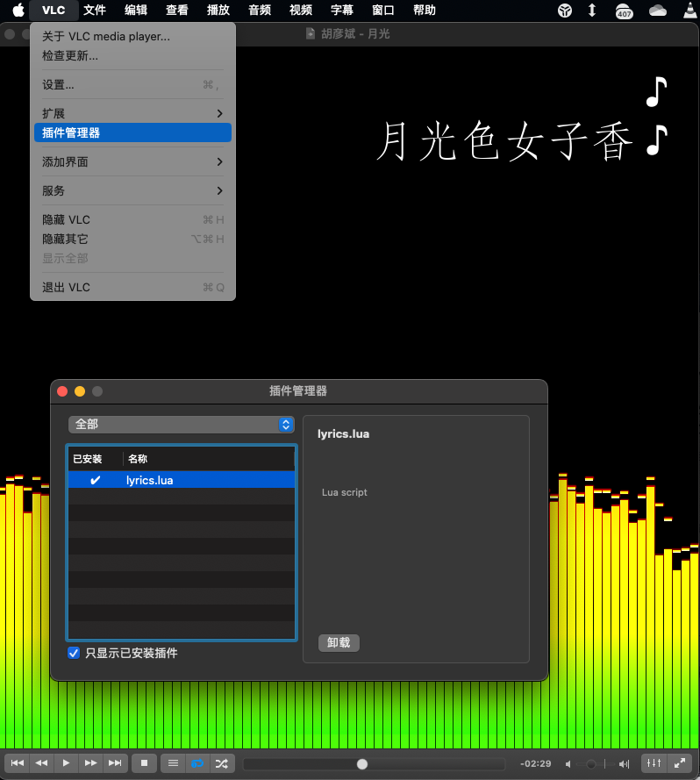Rewind playback with the backward button
The image size is (700, 780).
click(x=41, y=762)
